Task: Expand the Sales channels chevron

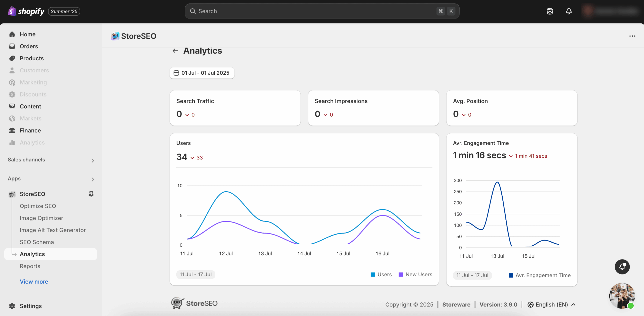Action: point(93,160)
